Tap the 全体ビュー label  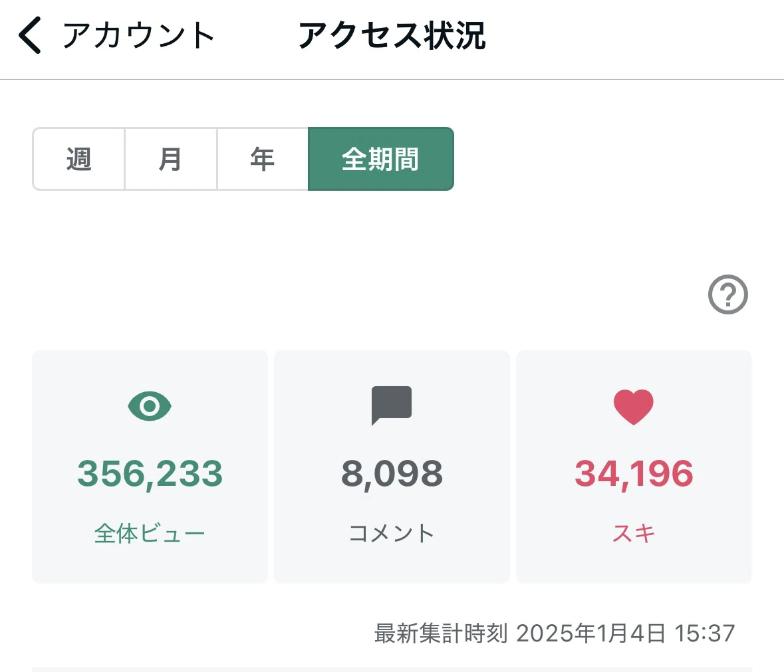tap(150, 533)
